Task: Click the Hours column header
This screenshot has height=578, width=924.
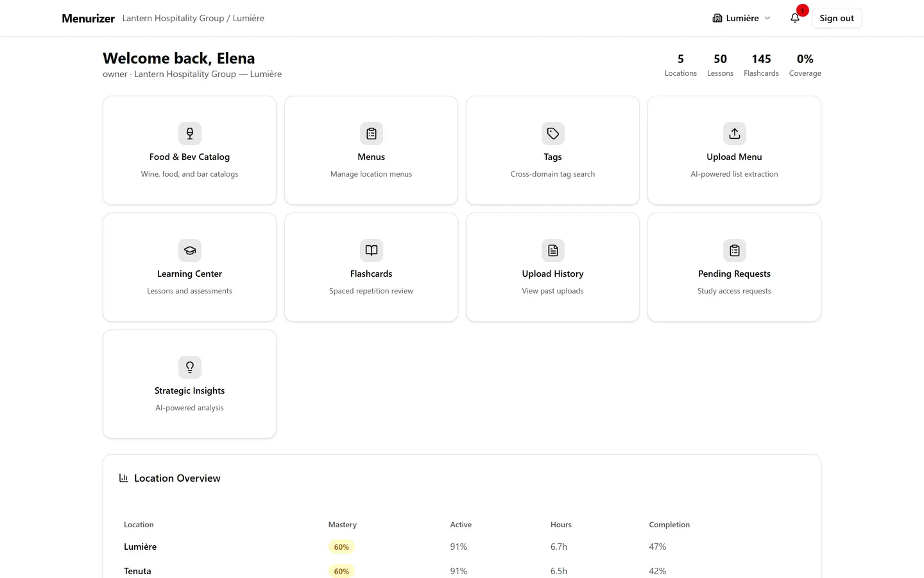Action: [x=561, y=525]
